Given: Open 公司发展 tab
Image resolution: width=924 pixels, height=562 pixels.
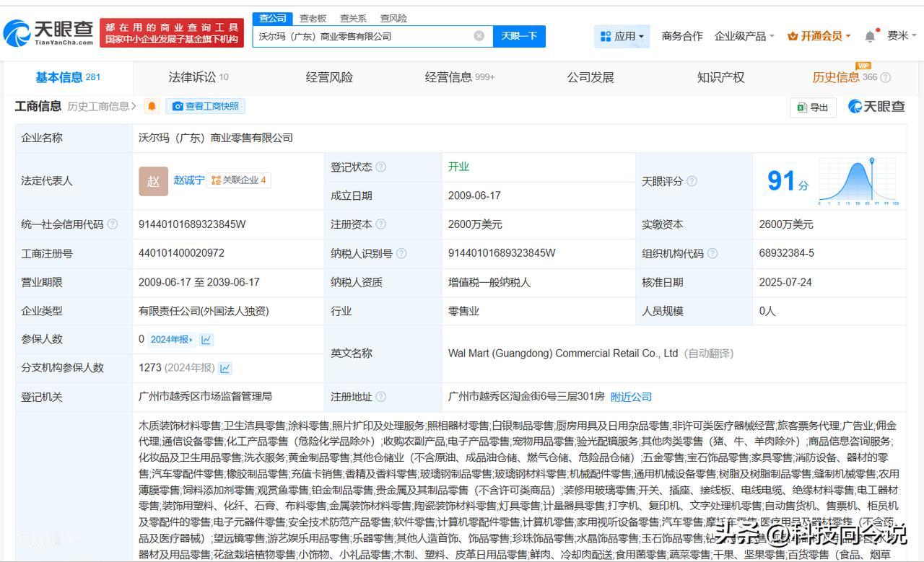Looking at the screenshot, I should [x=590, y=77].
